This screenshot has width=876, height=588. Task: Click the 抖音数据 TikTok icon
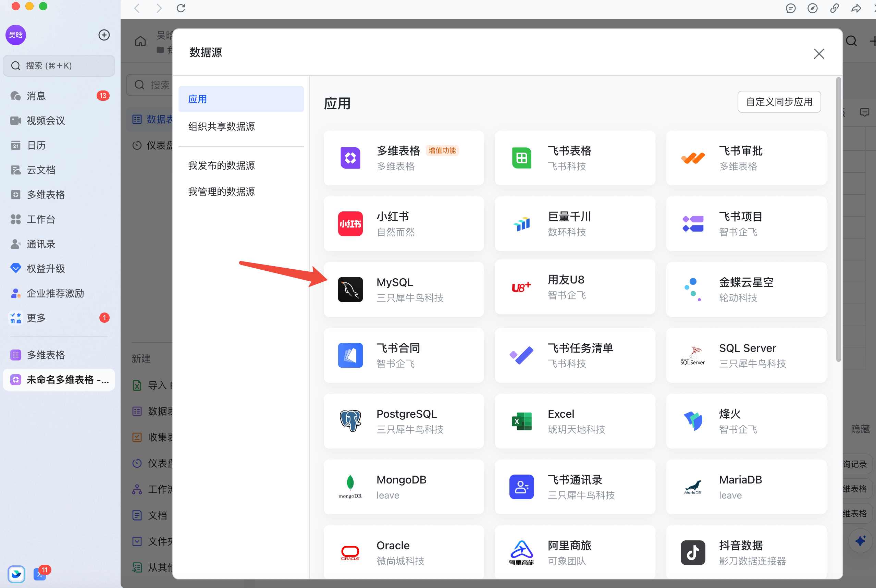point(693,552)
